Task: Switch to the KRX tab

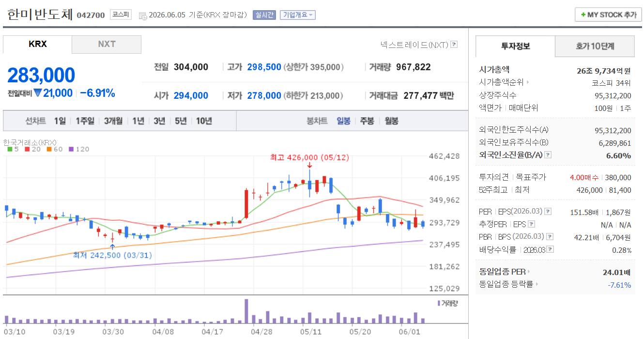Action: tap(38, 44)
